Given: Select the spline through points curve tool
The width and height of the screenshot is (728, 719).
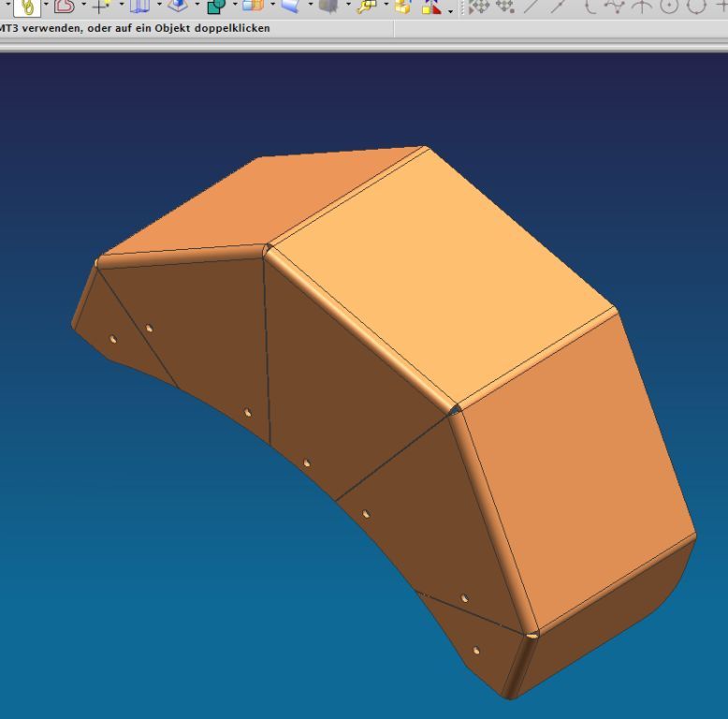Looking at the screenshot, I should click(614, 7).
